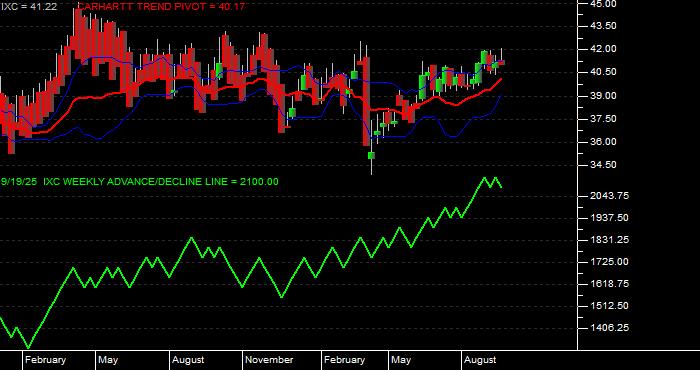The height and width of the screenshot is (370, 700).
Task: Click the 34.50 price axis value
Action: [603, 165]
